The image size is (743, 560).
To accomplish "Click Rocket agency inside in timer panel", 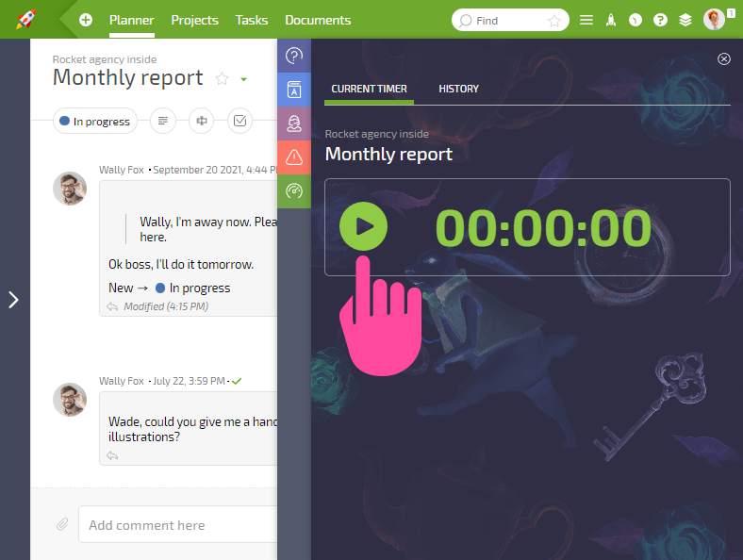I will (x=377, y=134).
